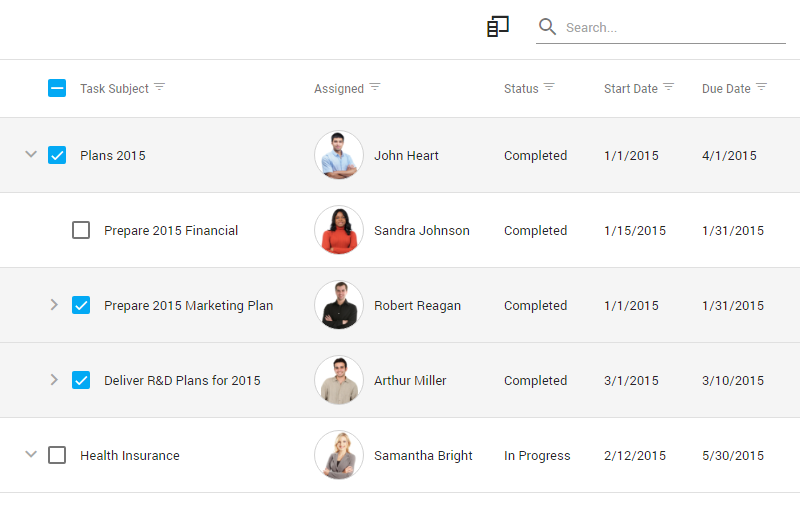This screenshot has width=800, height=508.
Task: Open Task Subject column filter icon
Action: (160, 87)
